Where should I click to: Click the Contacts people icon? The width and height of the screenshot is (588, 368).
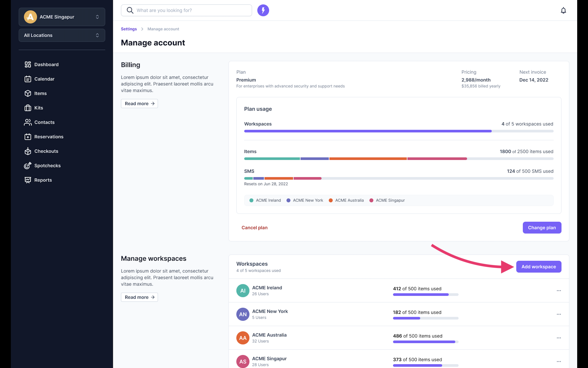[x=28, y=122]
